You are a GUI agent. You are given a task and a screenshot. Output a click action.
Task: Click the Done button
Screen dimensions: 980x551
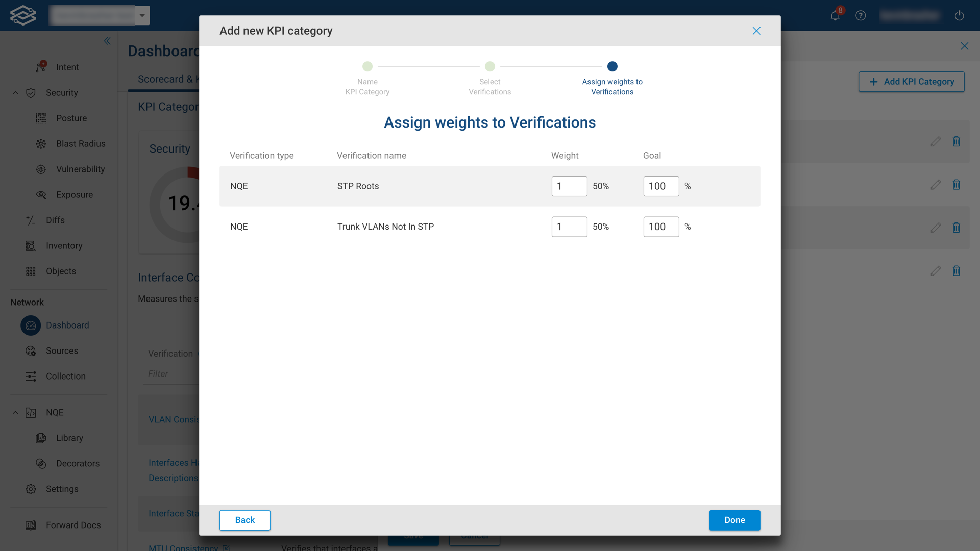tap(734, 520)
